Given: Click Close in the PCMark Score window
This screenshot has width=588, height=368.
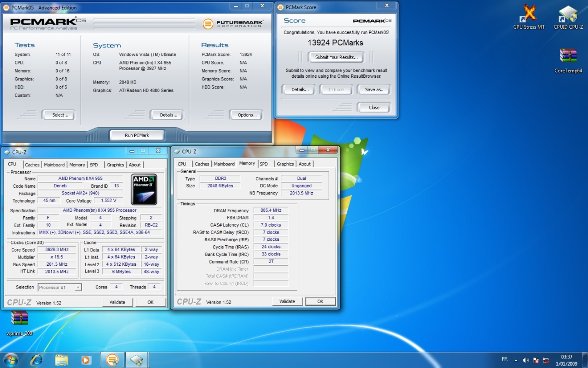Looking at the screenshot, I should [373, 108].
